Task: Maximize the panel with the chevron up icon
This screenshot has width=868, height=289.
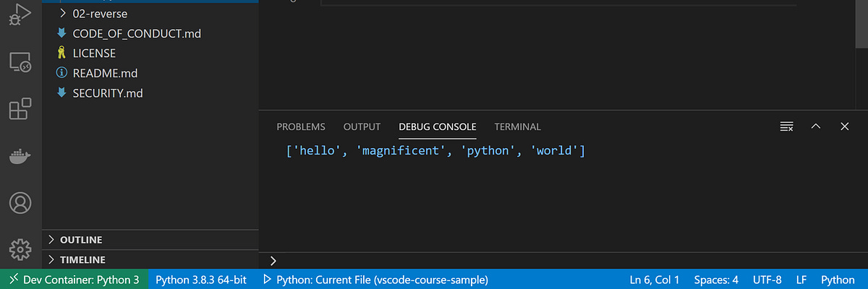Action: coord(816,126)
